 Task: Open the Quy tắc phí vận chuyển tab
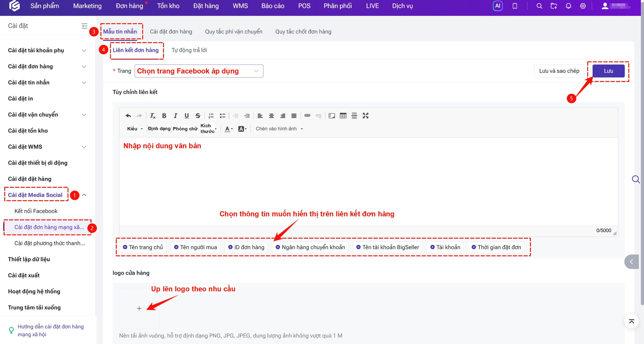[x=233, y=31]
